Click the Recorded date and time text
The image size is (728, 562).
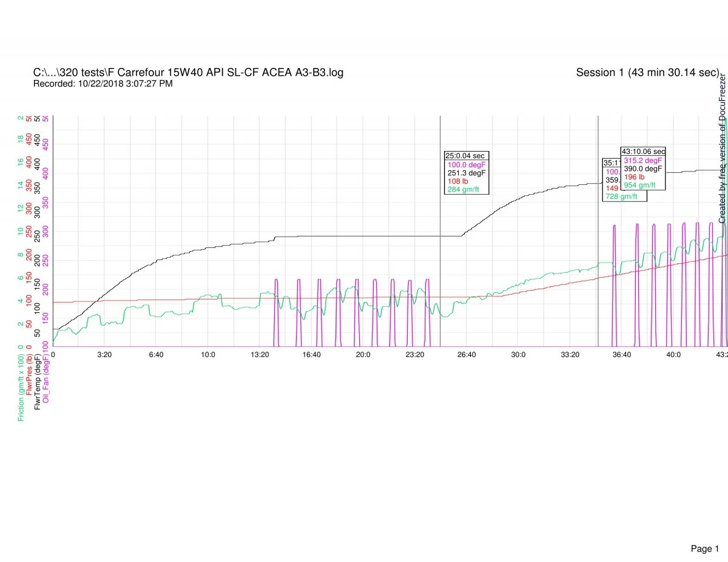pyautogui.click(x=103, y=84)
